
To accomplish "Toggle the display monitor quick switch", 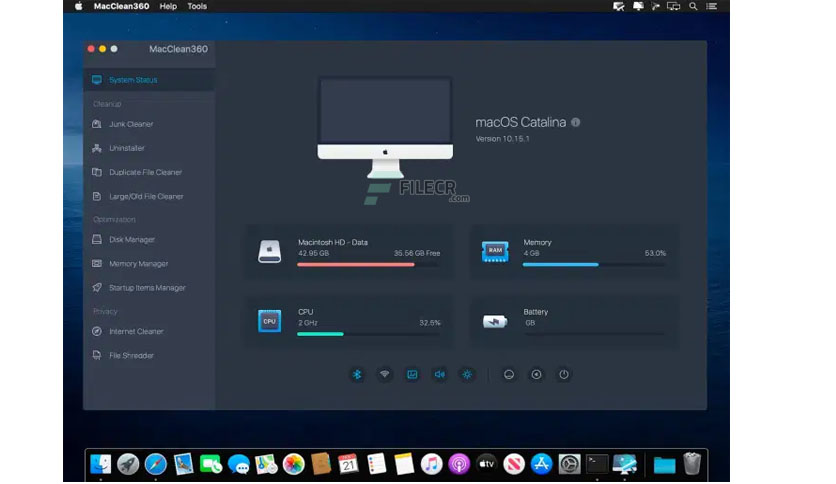I will 412,375.
